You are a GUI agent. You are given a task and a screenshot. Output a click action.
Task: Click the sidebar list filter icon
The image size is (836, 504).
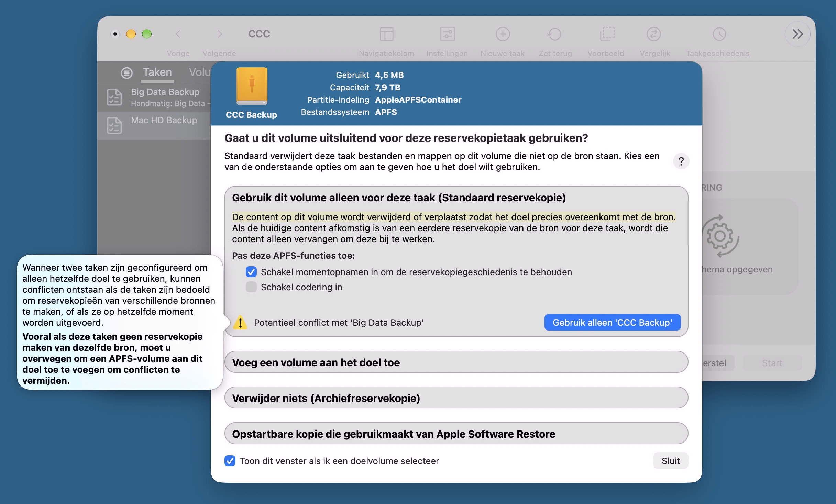pos(126,73)
